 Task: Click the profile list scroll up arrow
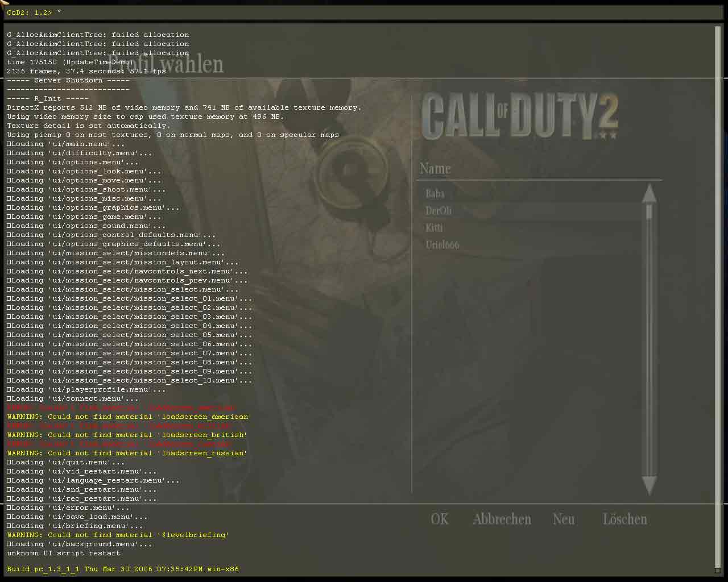pos(649,193)
